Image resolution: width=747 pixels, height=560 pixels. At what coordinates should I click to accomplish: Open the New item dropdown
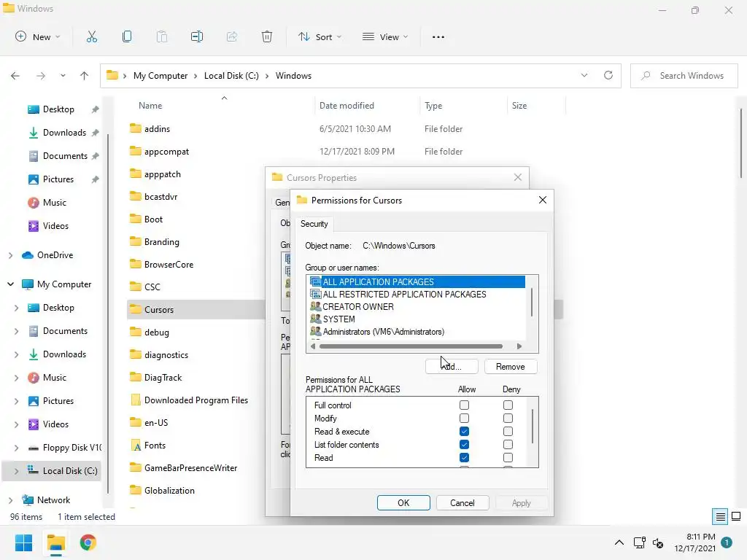coord(38,36)
